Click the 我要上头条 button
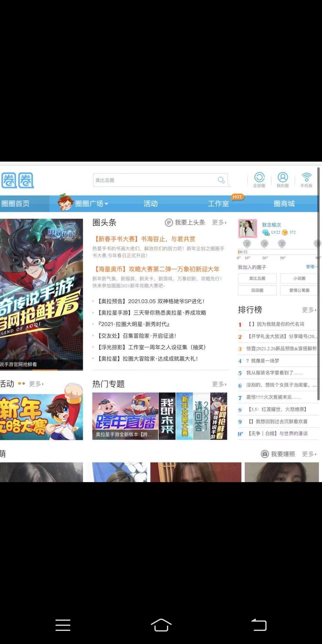This screenshot has width=322, height=644. [x=185, y=222]
